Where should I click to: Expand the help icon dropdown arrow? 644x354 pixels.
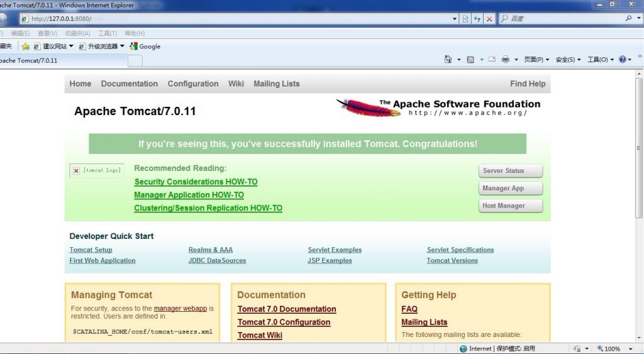click(630, 60)
